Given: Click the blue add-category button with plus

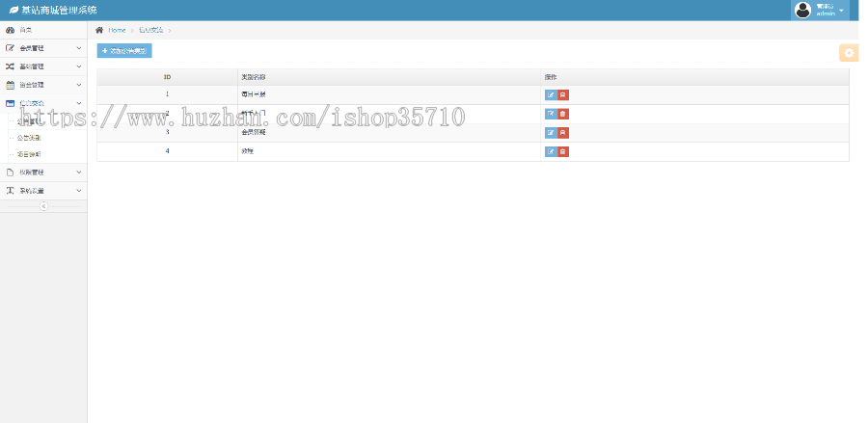Looking at the screenshot, I should click(x=124, y=51).
